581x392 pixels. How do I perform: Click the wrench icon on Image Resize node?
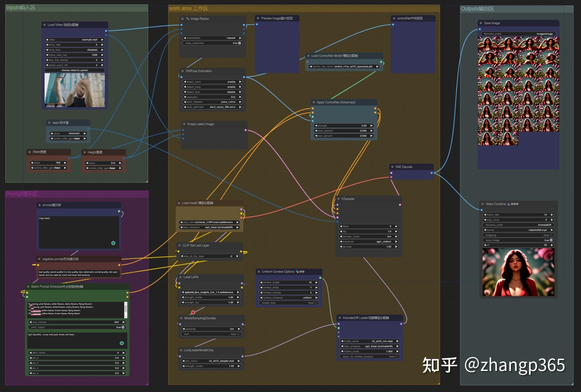tap(187, 19)
